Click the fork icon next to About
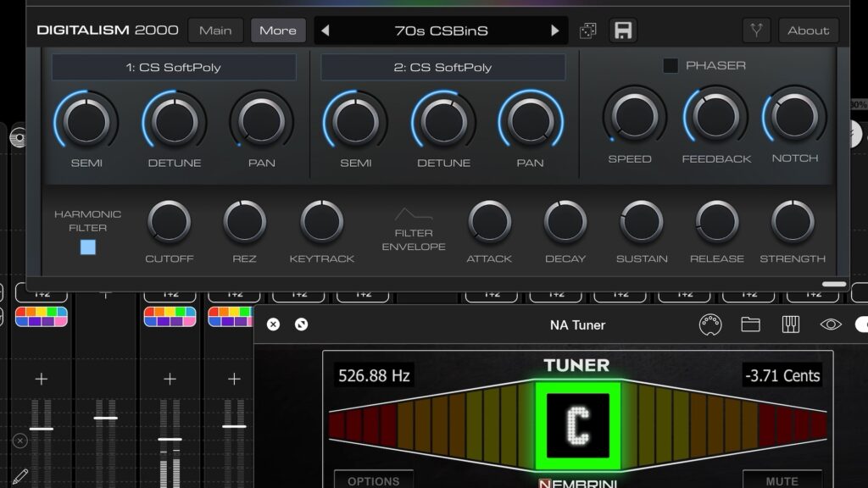Viewport: 868px width, 488px height. 756,30
